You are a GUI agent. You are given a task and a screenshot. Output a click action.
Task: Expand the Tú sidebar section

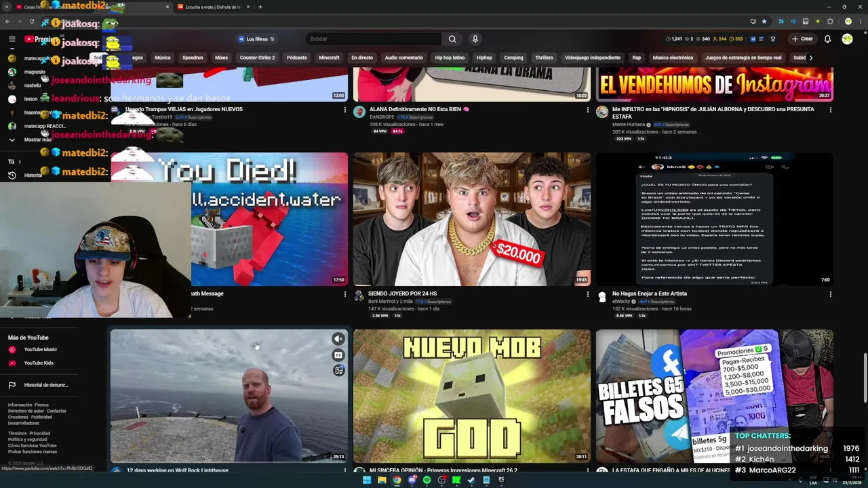click(x=14, y=162)
